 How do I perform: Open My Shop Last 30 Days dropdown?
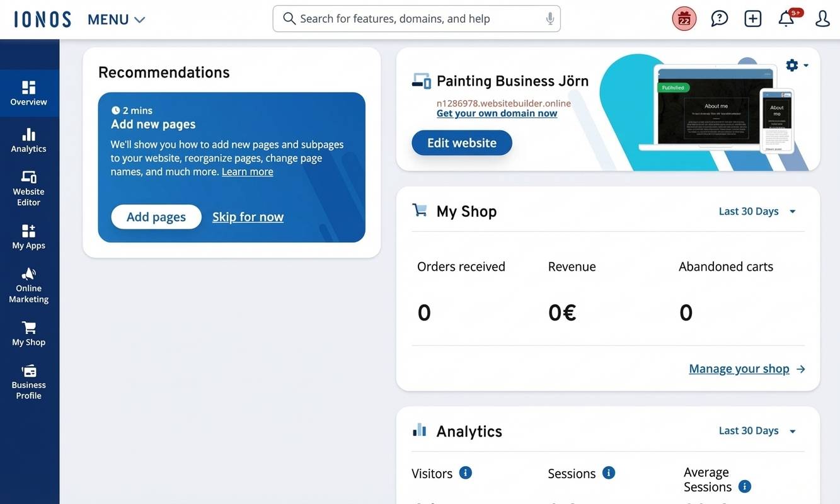click(757, 211)
